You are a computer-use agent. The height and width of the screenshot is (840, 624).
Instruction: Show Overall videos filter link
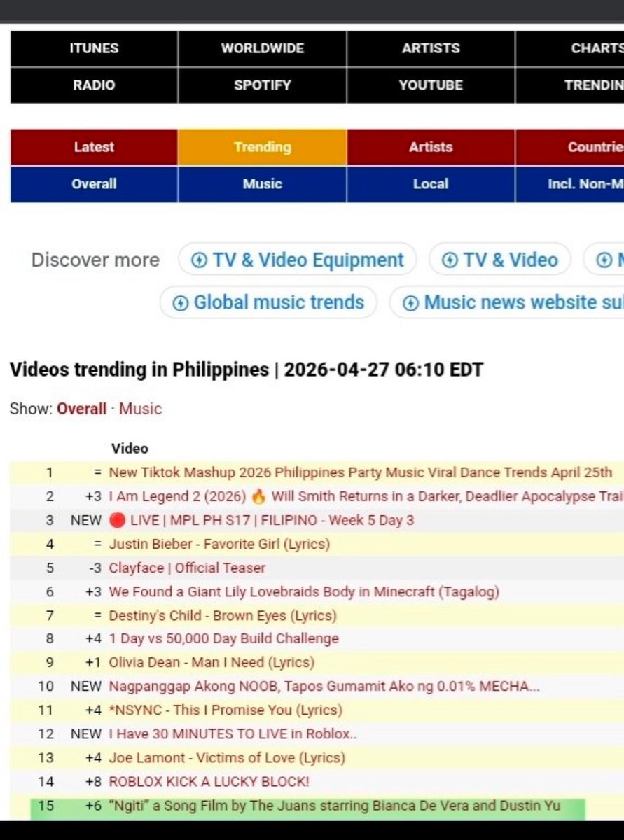pos(82,409)
